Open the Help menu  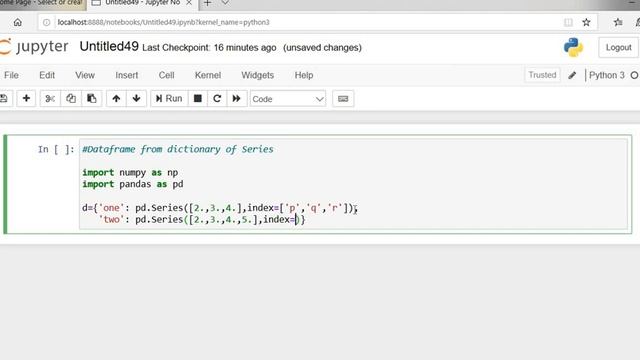(304, 75)
